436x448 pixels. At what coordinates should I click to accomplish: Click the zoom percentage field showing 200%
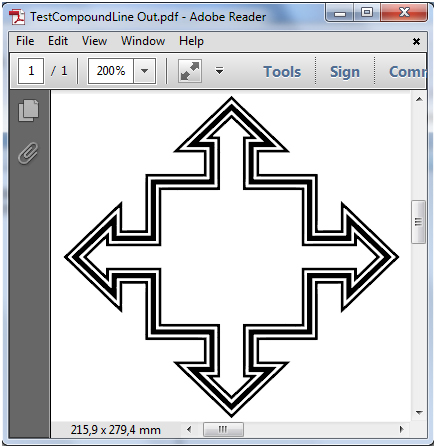[111, 71]
